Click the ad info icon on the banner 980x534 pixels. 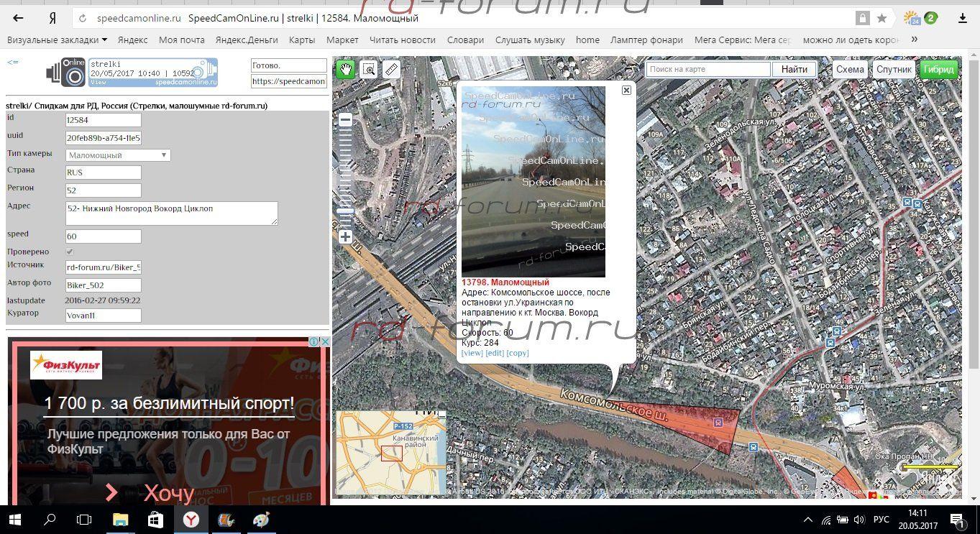314,342
